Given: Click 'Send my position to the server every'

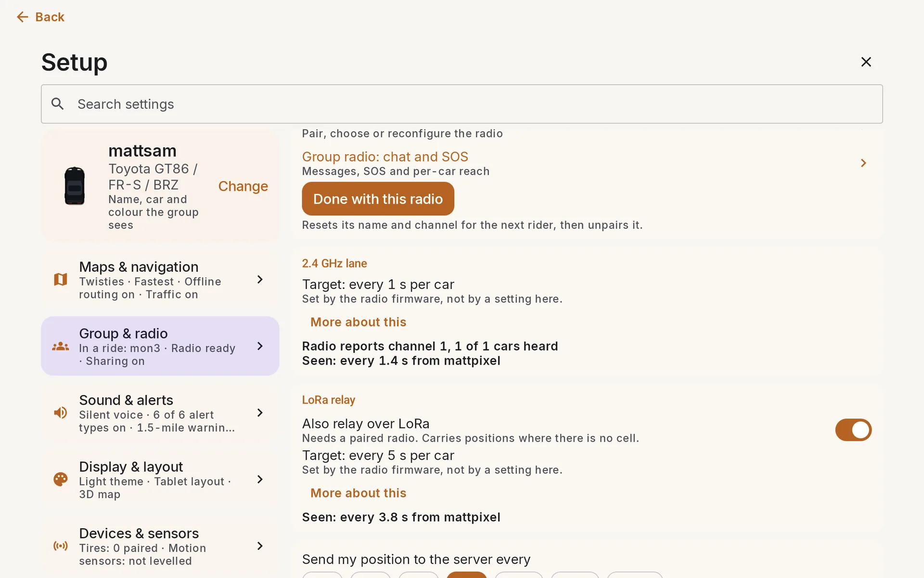Looking at the screenshot, I should click(x=416, y=559).
